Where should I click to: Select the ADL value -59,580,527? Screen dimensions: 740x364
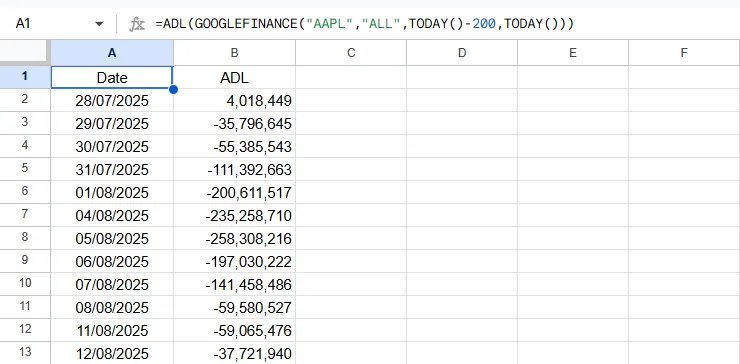[x=235, y=307]
